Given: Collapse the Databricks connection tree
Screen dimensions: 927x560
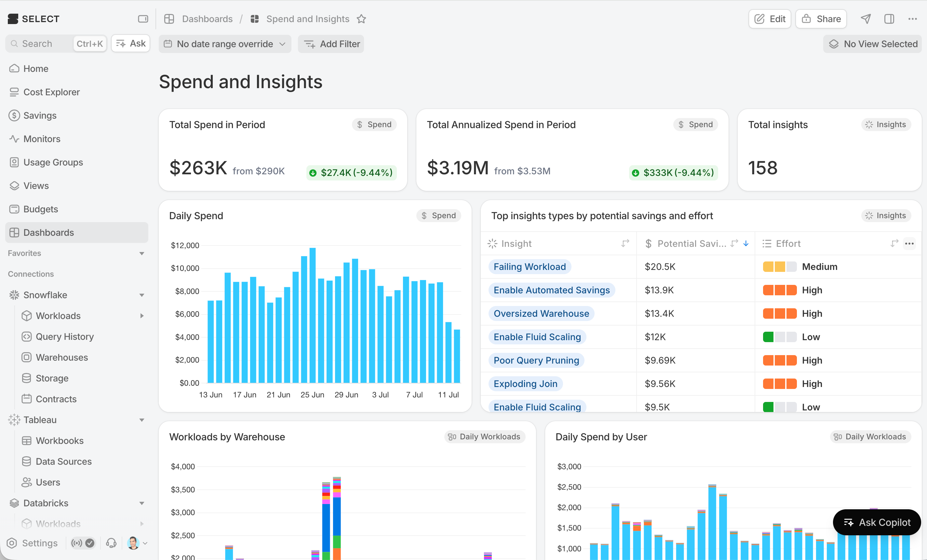Looking at the screenshot, I should click(x=142, y=504).
